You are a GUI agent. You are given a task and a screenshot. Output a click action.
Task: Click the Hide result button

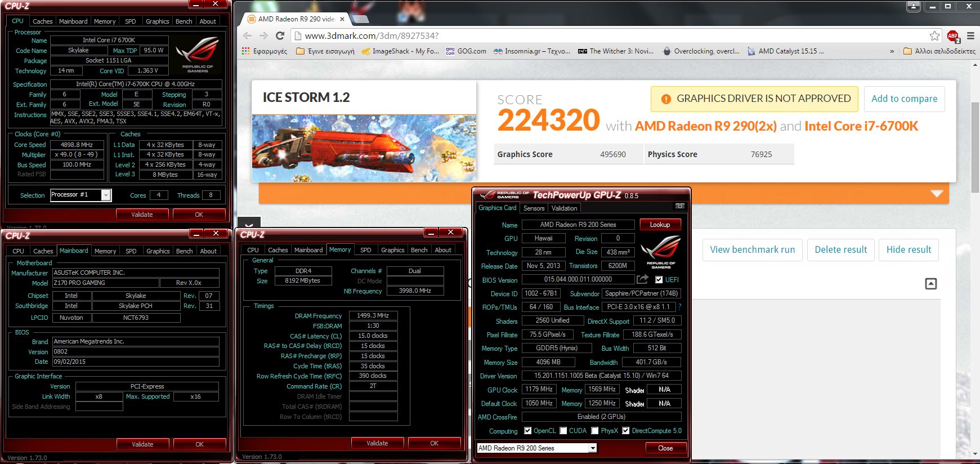click(909, 249)
